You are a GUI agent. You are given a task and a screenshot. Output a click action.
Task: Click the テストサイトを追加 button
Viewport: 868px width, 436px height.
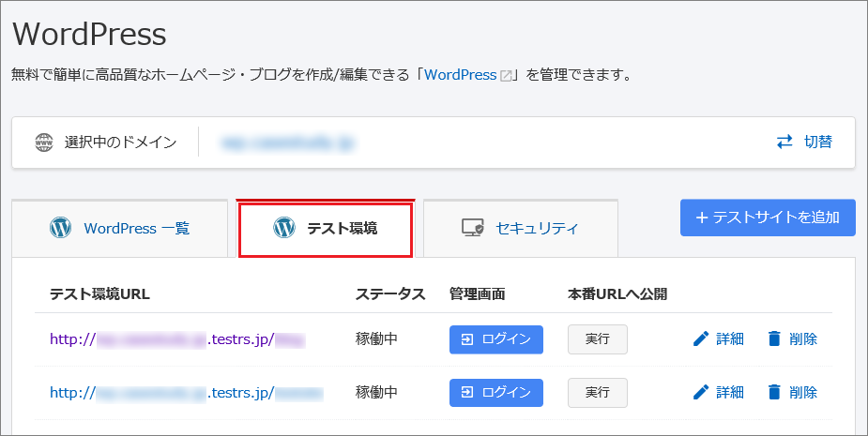[x=768, y=218]
